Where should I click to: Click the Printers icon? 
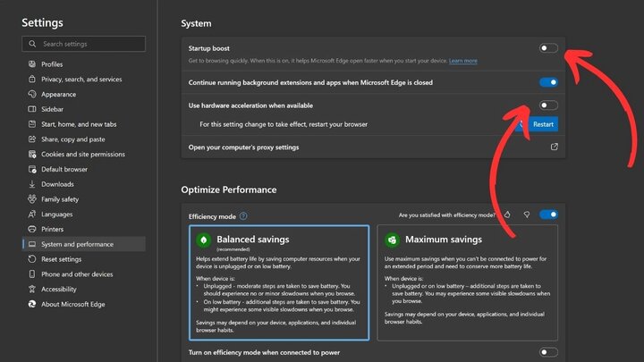click(x=32, y=229)
